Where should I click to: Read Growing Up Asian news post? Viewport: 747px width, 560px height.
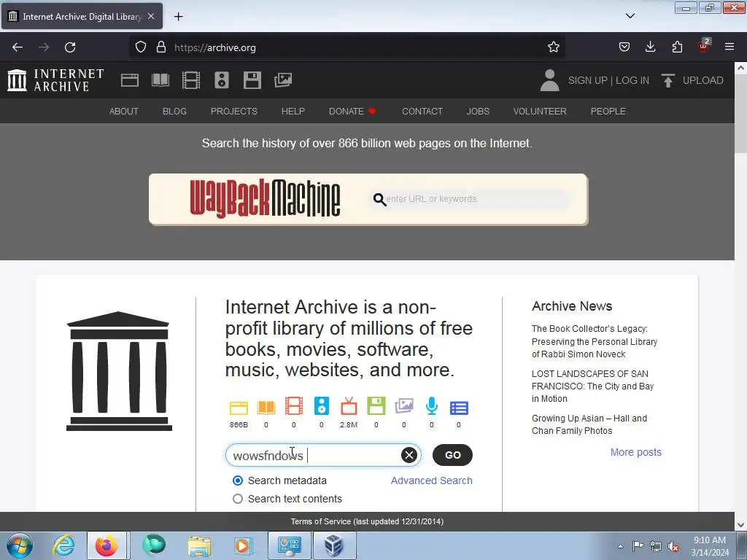589,424
